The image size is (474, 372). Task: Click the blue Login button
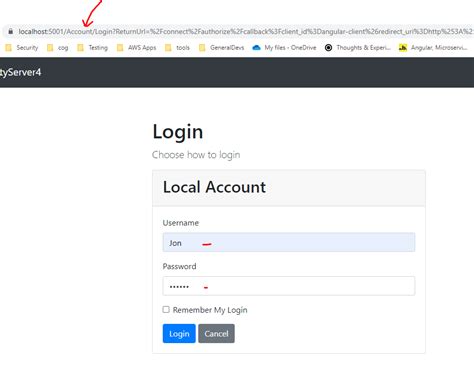coord(179,333)
